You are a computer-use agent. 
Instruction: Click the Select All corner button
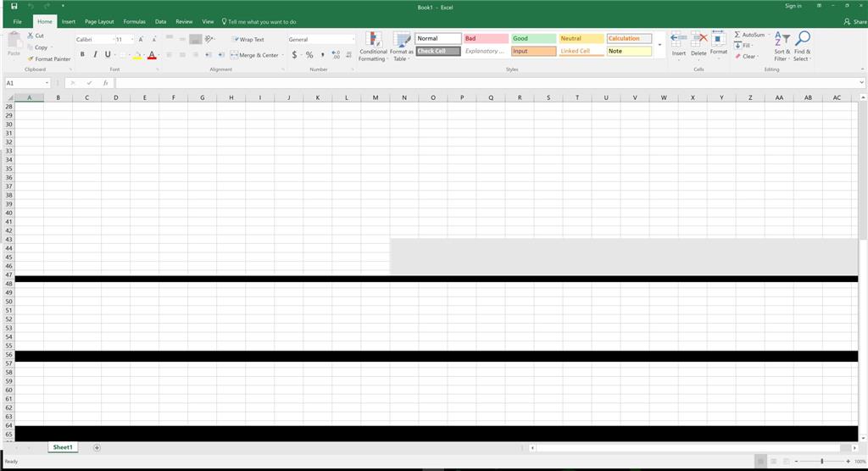pyautogui.click(x=9, y=97)
